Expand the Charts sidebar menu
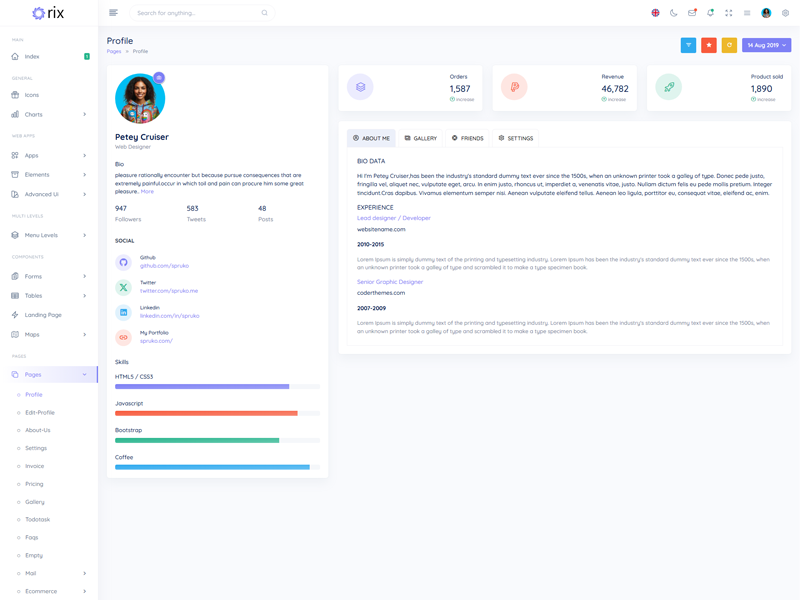800x600 pixels. tap(48, 114)
